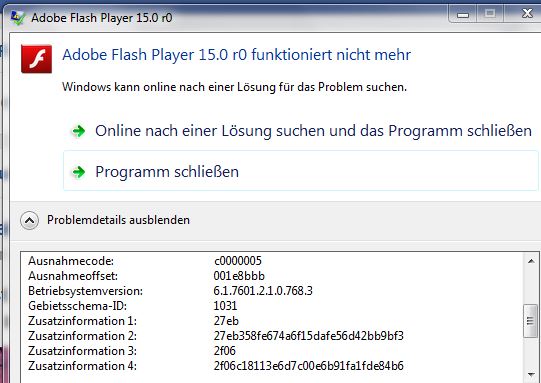Click the Zusatzinformation 4 label

82,366
